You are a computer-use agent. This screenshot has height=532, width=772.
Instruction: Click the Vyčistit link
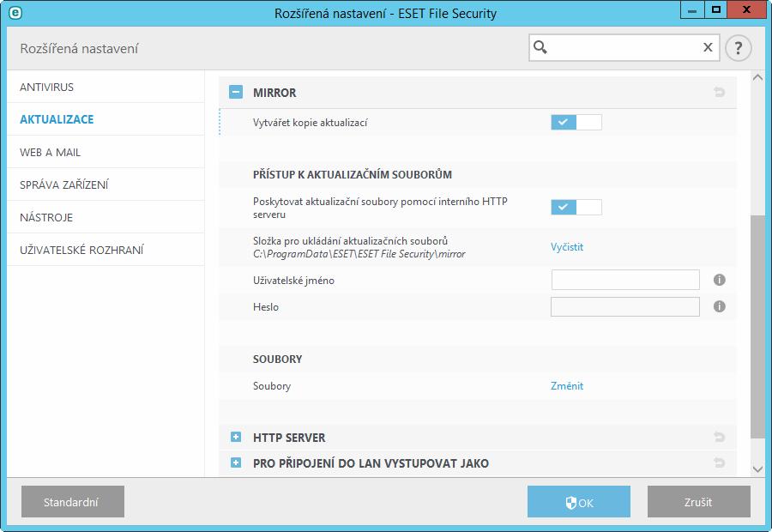coord(567,247)
